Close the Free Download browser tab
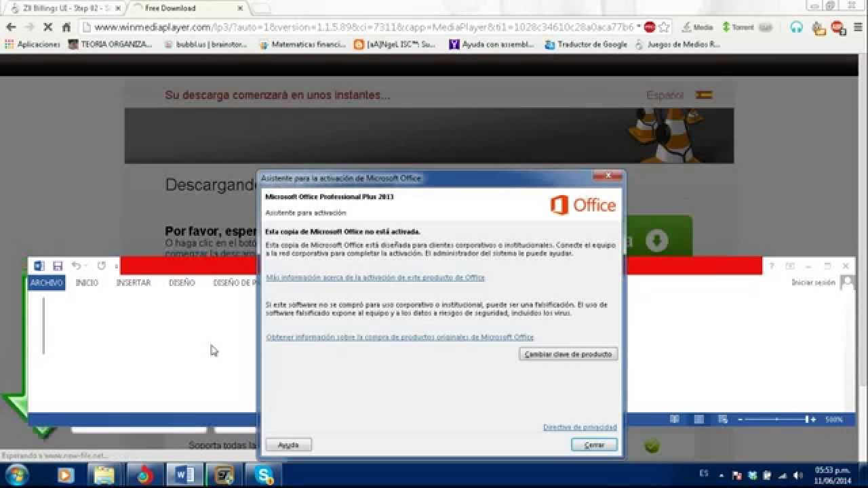Image resolution: width=868 pixels, height=488 pixels. (x=239, y=8)
